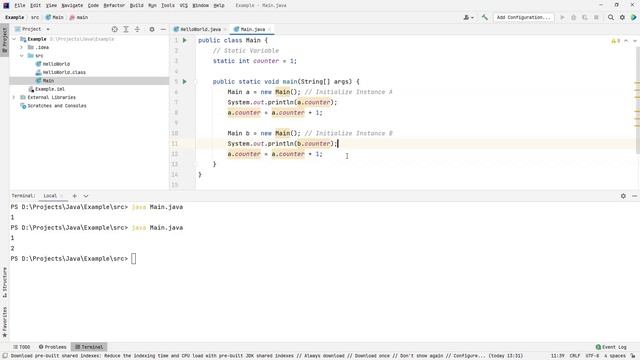The height and width of the screenshot is (360, 640).
Task: Open Favorites sidebar tool window
Action: [4, 322]
